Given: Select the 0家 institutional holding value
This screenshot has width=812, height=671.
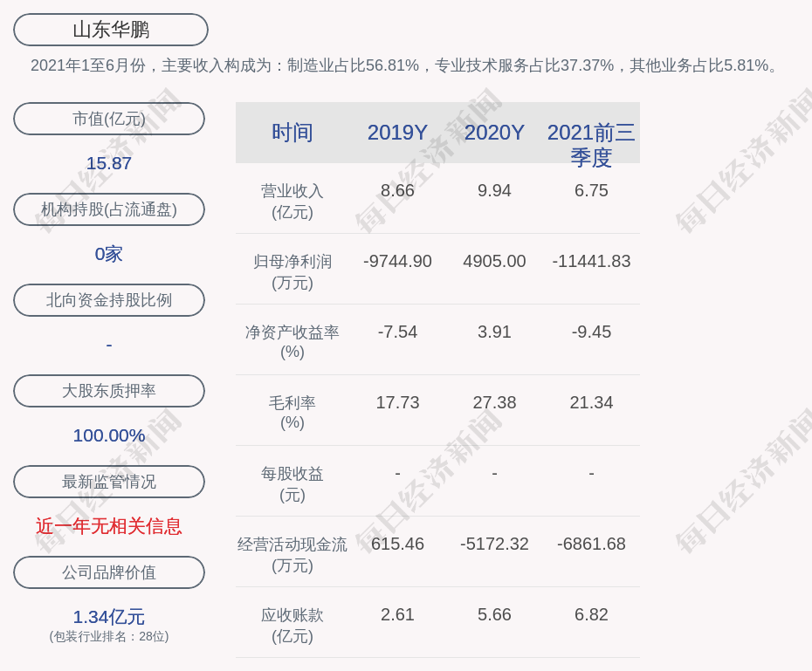Looking at the screenshot, I should pos(109,254).
